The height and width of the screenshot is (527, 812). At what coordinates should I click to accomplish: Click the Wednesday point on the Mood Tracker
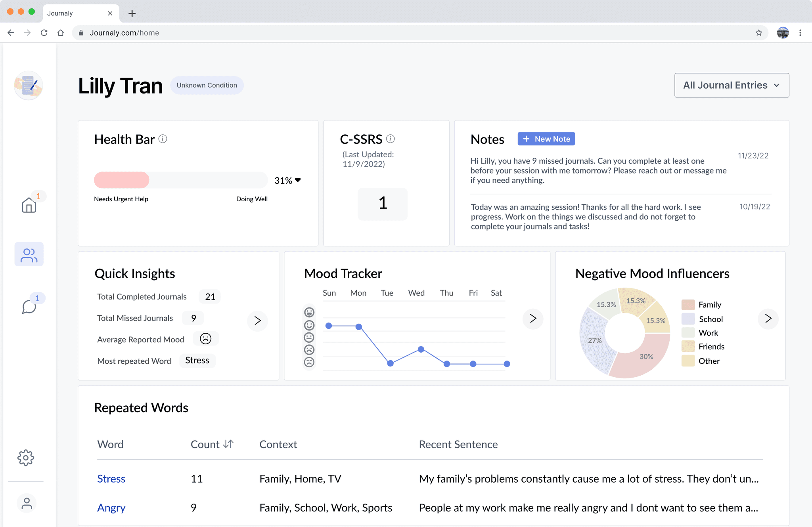[421, 349]
